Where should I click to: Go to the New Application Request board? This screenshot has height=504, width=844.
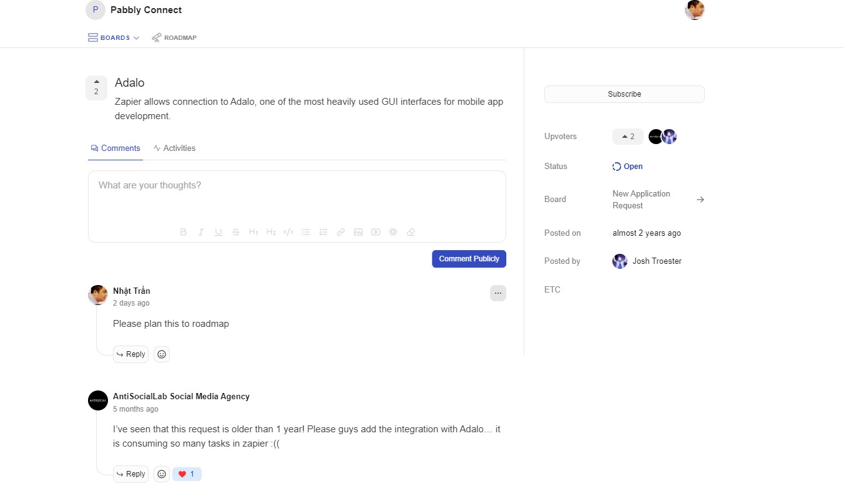(641, 200)
